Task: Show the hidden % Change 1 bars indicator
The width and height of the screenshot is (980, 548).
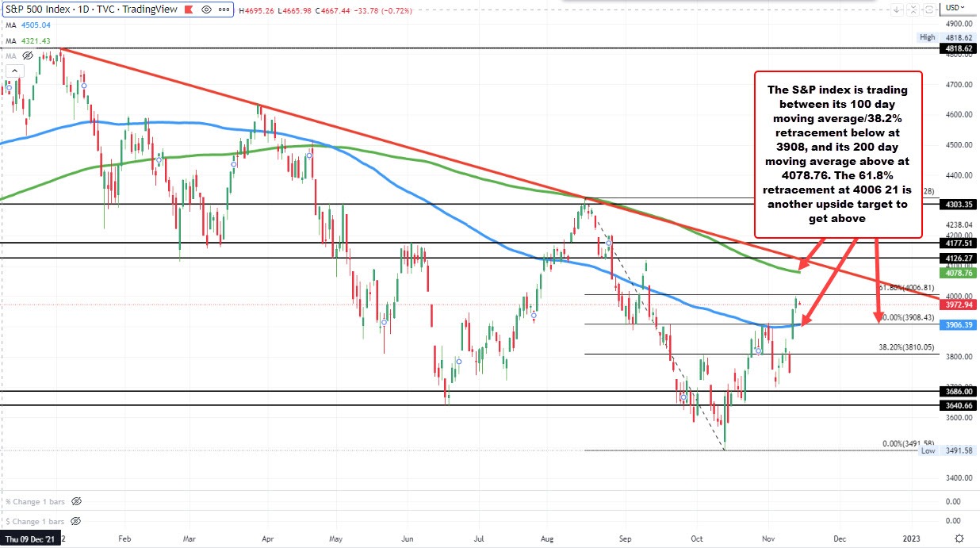Action: tap(76, 502)
